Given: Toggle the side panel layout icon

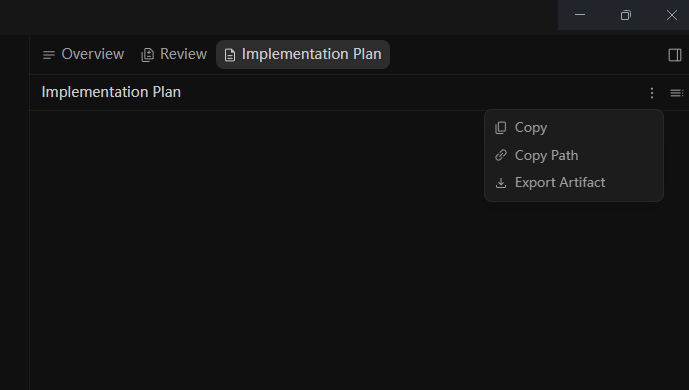Looking at the screenshot, I should [674, 55].
